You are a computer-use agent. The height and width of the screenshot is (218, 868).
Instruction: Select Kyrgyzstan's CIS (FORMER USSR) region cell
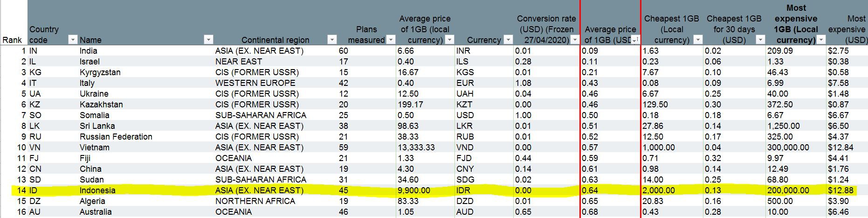(257, 72)
